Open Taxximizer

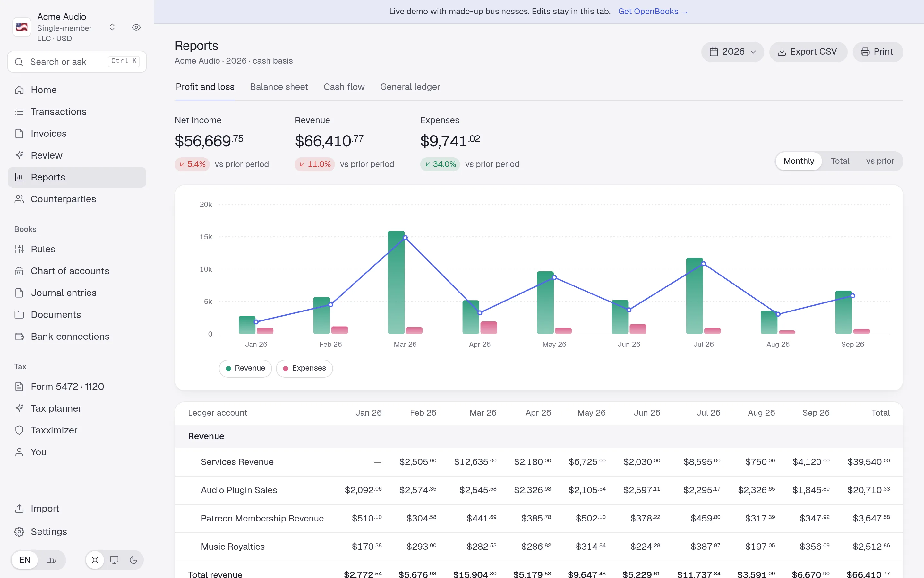77,430
